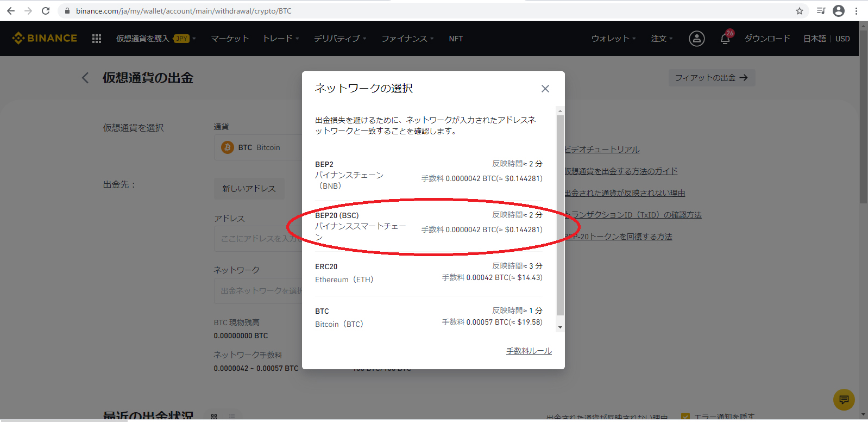The width and height of the screenshot is (868, 422).
Task: Change currency via USD
Action: pos(842,39)
